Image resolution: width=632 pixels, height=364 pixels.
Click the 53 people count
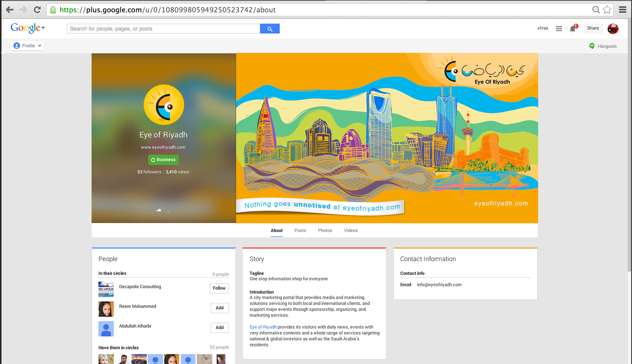(219, 347)
